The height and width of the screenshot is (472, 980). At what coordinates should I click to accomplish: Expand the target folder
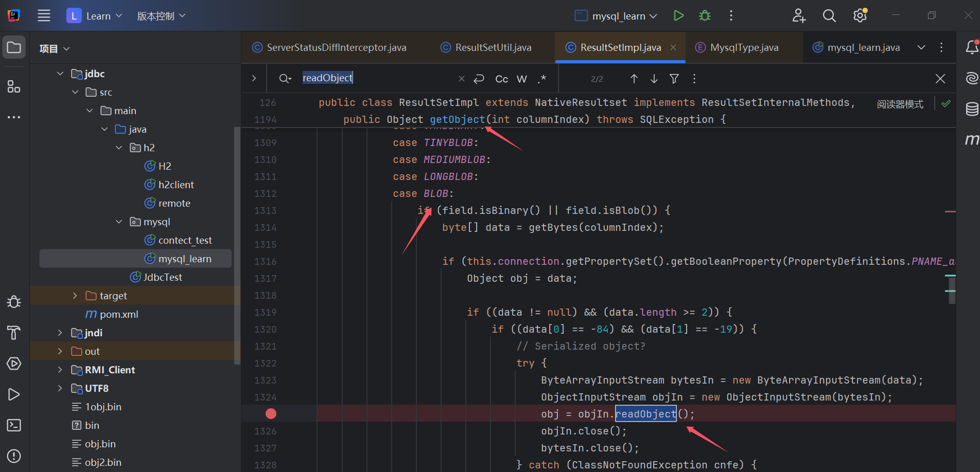tap(75, 296)
